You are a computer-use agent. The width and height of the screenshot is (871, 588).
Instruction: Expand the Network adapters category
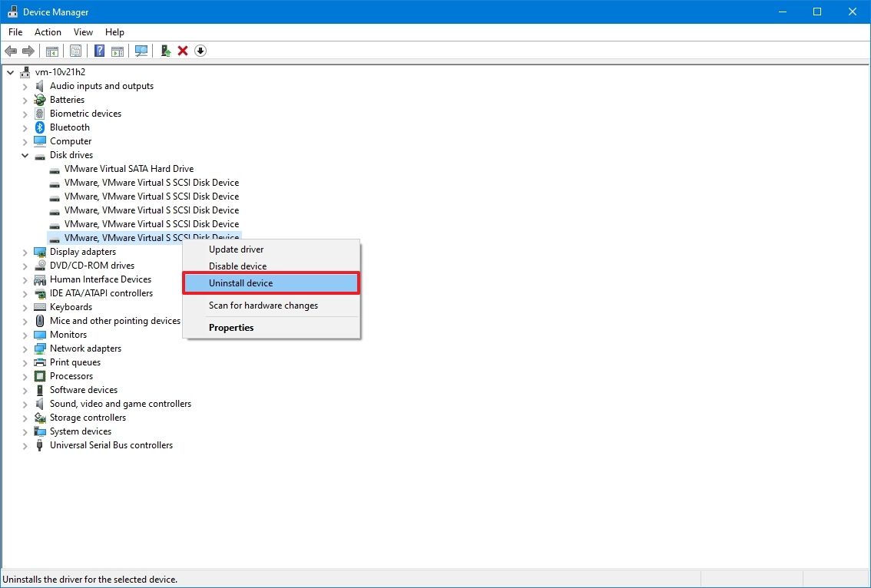[x=25, y=349]
